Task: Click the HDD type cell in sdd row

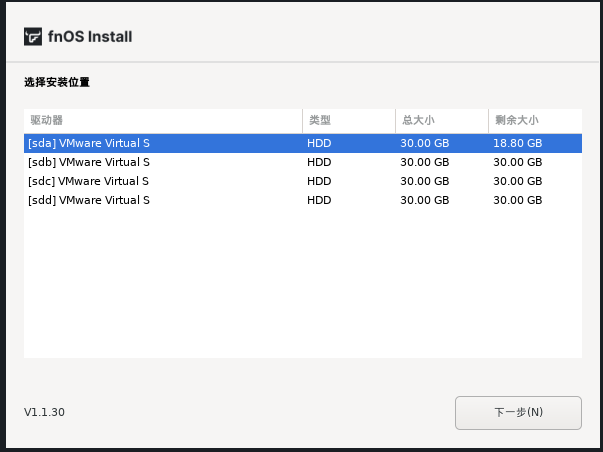Action: [x=319, y=200]
